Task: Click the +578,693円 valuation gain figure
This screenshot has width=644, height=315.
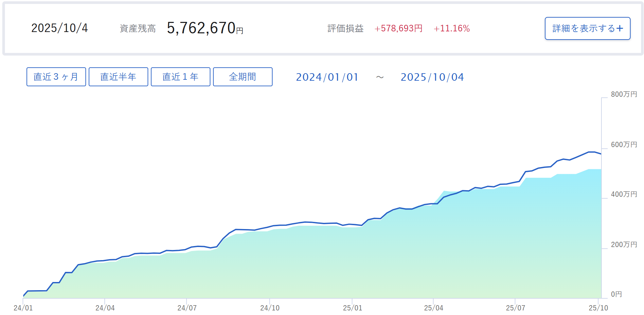Action: pyautogui.click(x=398, y=28)
